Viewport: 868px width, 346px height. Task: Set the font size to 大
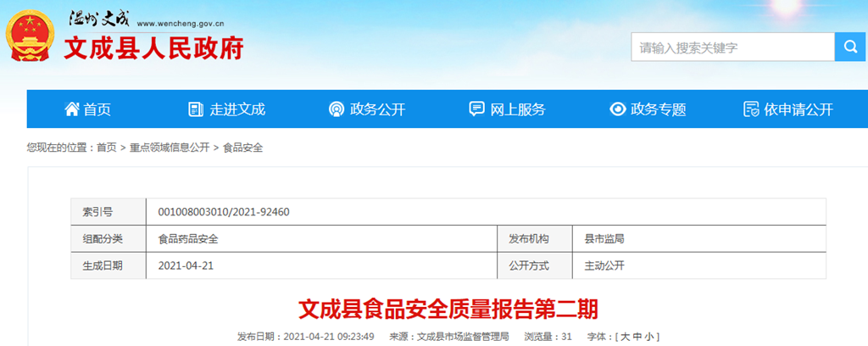point(625,337)
